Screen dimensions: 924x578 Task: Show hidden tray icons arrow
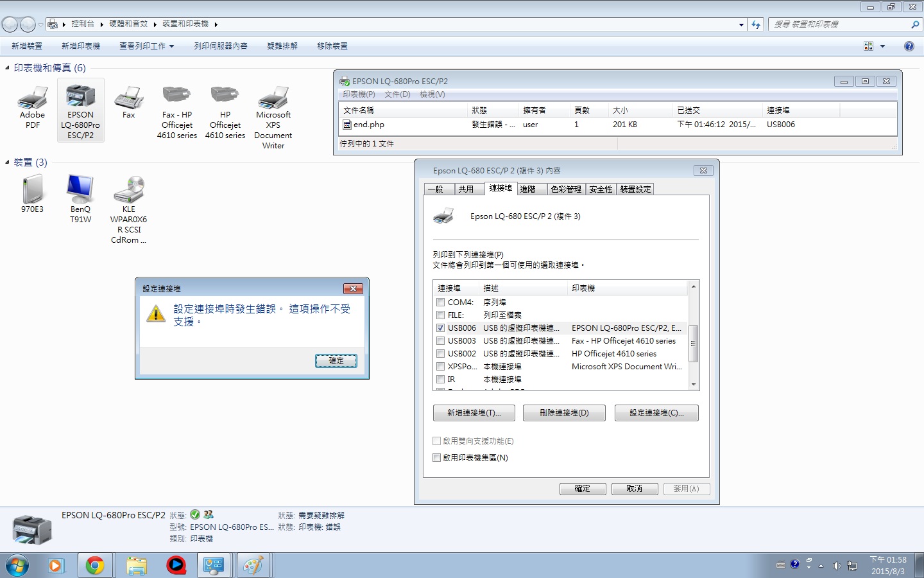tap(821, 566)
